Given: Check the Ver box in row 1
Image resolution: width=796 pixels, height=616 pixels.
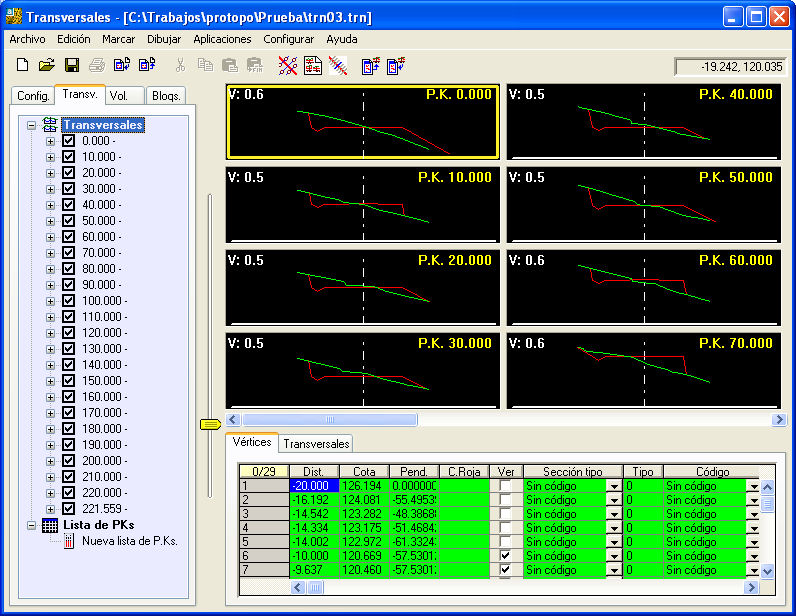Looking at the screenshot, I should click(x=505, y=486).
